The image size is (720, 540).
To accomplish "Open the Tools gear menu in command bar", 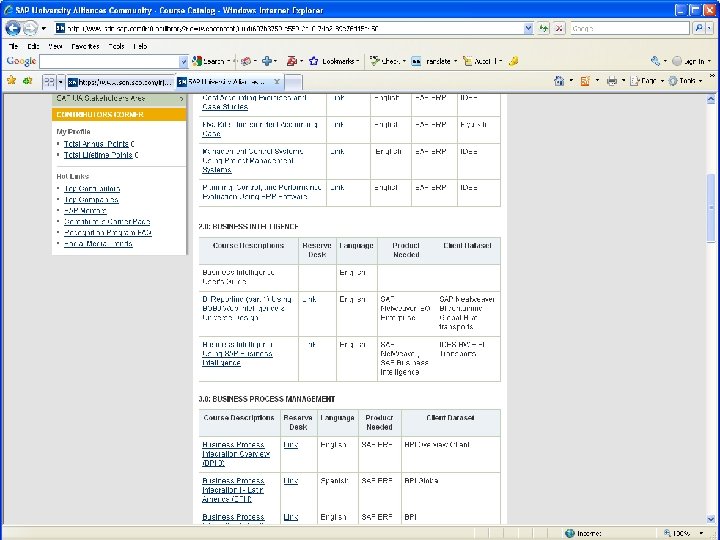I will 685,81.
